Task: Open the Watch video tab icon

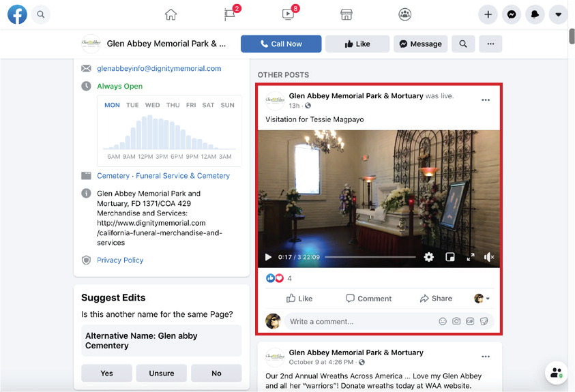Action: [288, 14]
